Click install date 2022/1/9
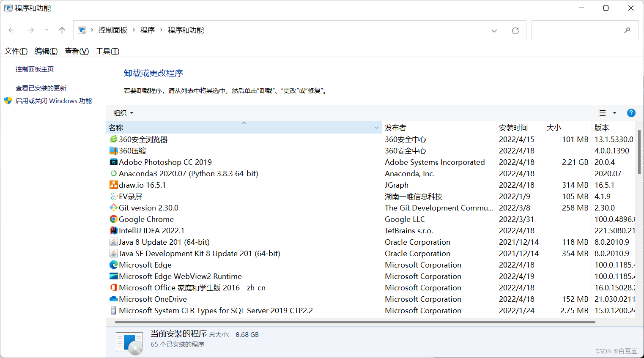The height and width of the screenshot is (358, 644). (x=515, y=197)
